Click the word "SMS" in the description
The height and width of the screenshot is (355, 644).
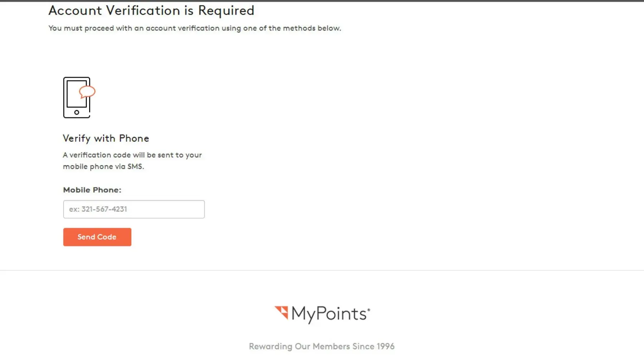pyautogui.click(x=135, y=167)
